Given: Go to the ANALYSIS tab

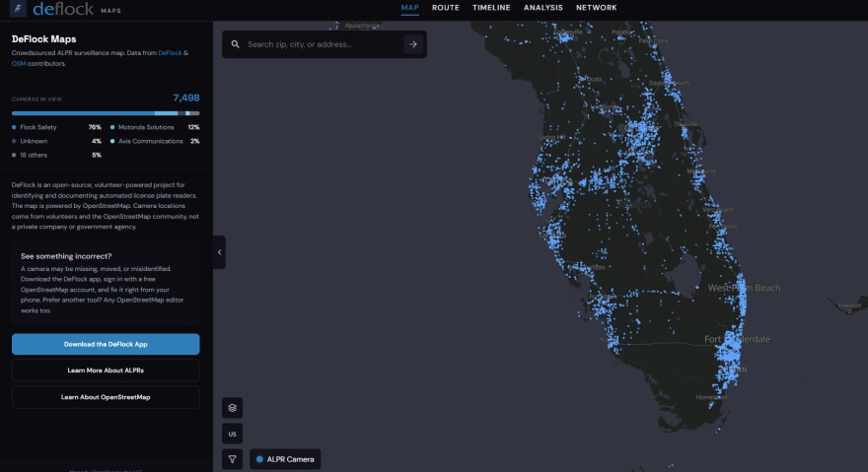Looking at the screenshot, I should click(543, 8).
